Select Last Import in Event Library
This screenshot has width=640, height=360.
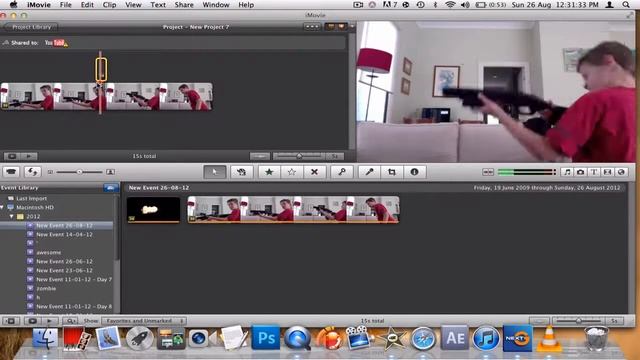coord(31,198)
